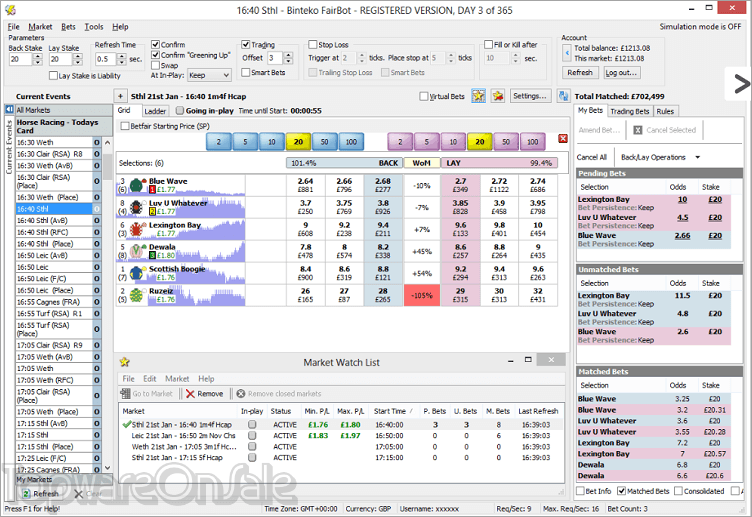Click the Lexington Bay jockey silks icon
This screenshot has width=752, height=517.
(137, 229)
